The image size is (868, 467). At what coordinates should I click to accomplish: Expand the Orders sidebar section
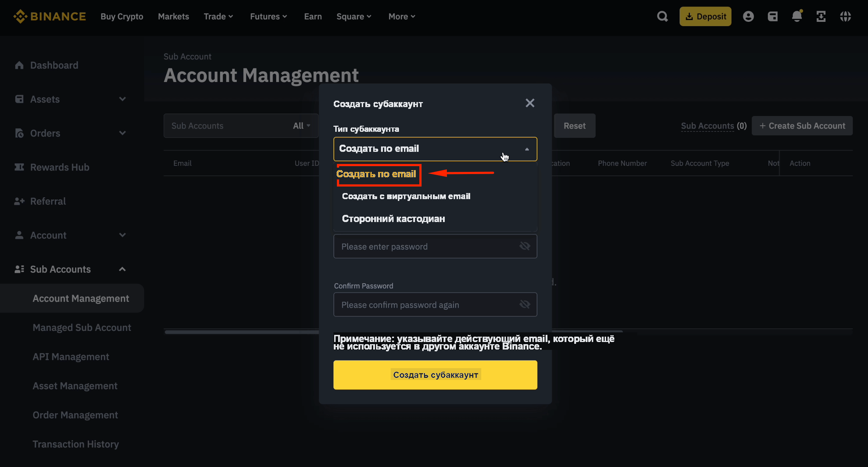click(x=122, y=133)
